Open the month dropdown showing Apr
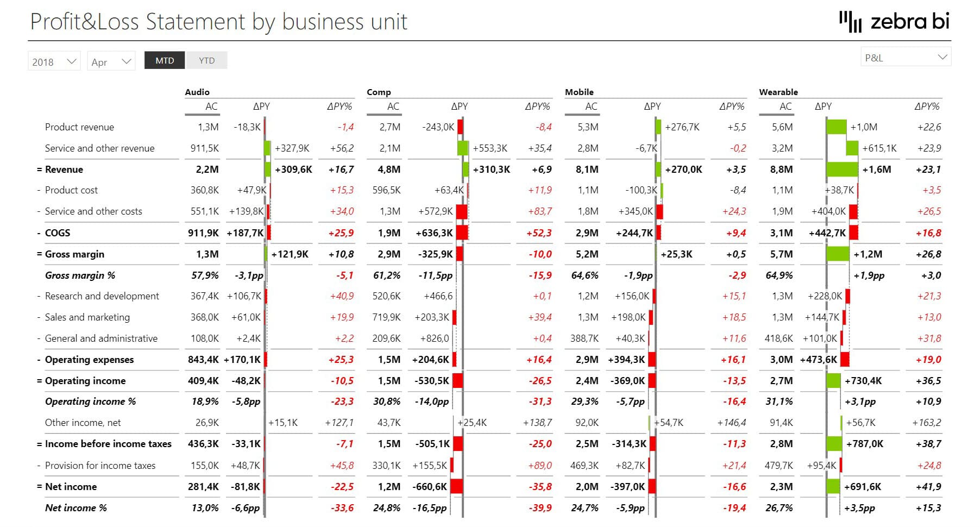The height and width of the screenshot is (527, 980). (x=110, y=61)
